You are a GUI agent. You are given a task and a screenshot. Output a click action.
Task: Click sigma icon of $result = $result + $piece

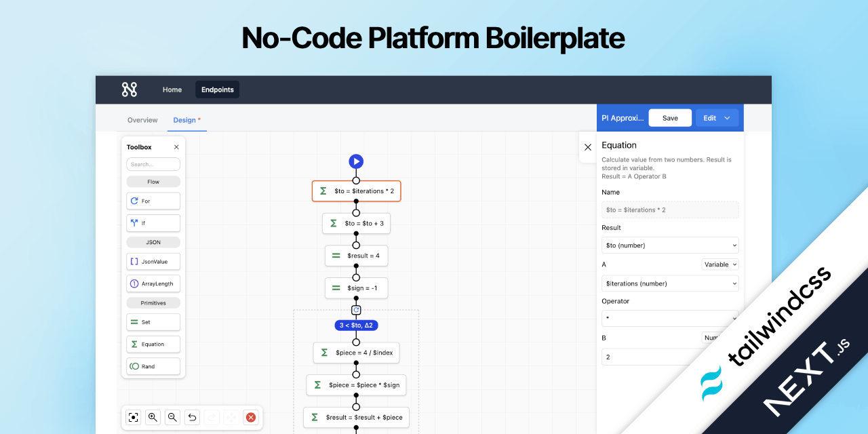click(x=315, y=417)
